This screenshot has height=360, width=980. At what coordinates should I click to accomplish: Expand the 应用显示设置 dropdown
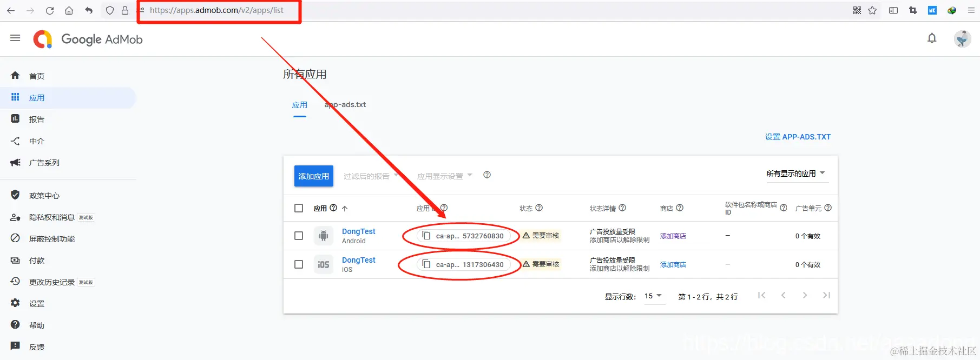point(444,176)
